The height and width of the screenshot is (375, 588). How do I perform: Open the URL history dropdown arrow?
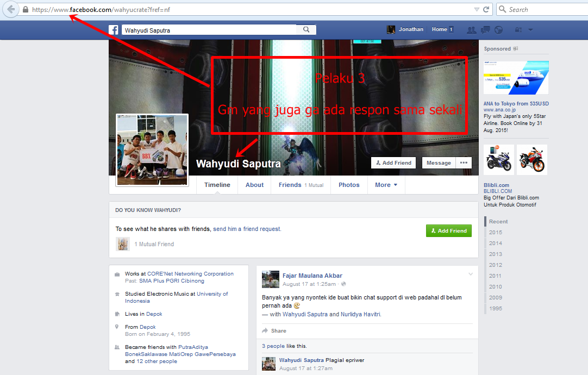pyautogui.click(x=477, y=9)
